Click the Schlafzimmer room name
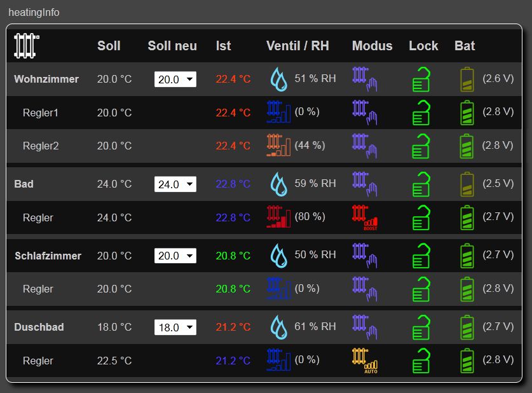The height and width of the screenshot is (393, 532). click(x=48, y=256)
